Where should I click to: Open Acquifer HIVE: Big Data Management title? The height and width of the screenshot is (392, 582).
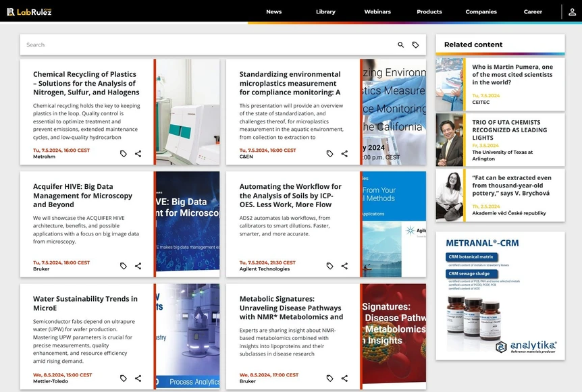coord(82,196)
